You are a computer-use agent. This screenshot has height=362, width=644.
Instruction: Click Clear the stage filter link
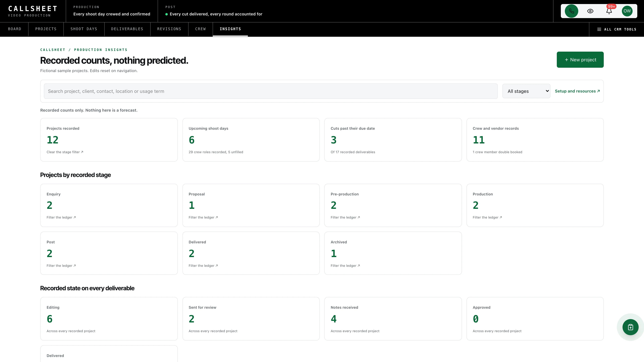pyautogui.click(x=65, y=152)
